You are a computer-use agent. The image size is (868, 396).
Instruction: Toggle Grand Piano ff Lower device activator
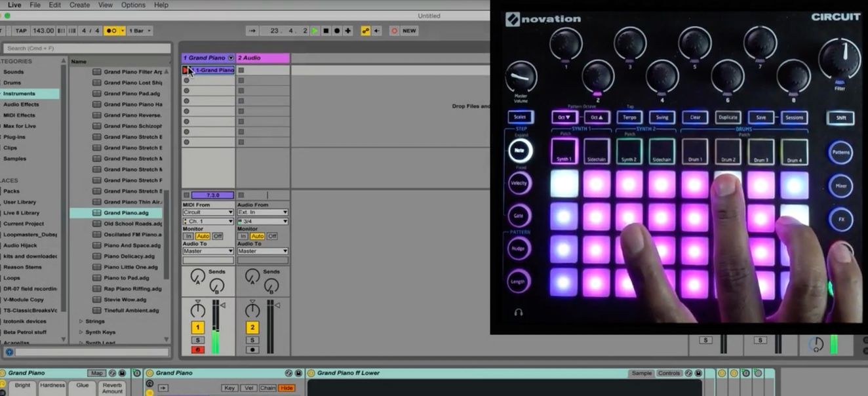311,373
